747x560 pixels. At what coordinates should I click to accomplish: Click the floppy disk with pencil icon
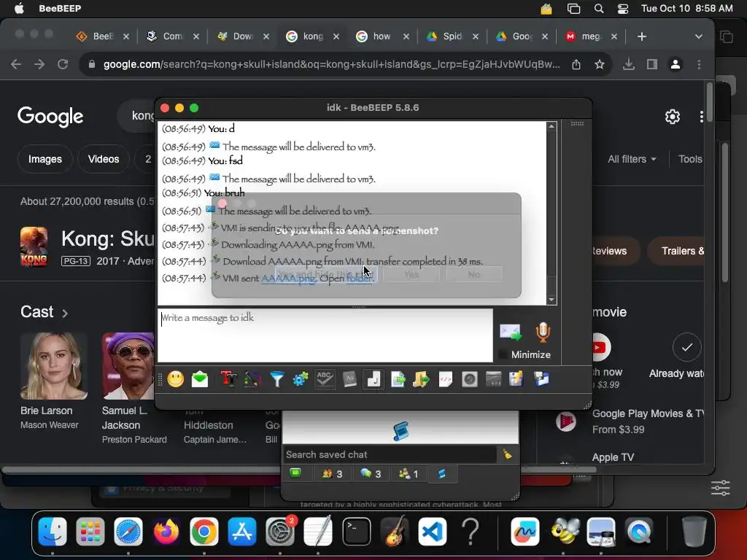pos(516,379)
